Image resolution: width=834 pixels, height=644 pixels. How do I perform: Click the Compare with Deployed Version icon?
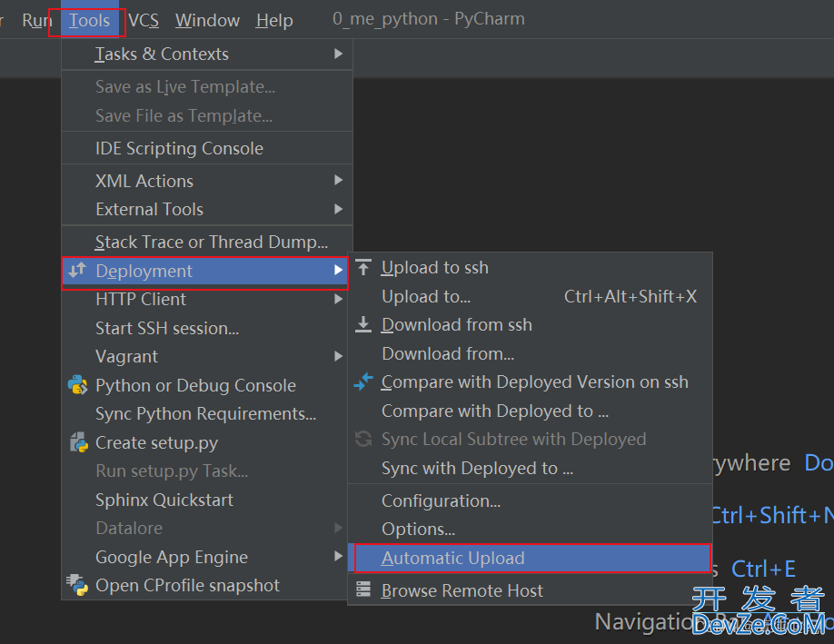click(363, 381)
